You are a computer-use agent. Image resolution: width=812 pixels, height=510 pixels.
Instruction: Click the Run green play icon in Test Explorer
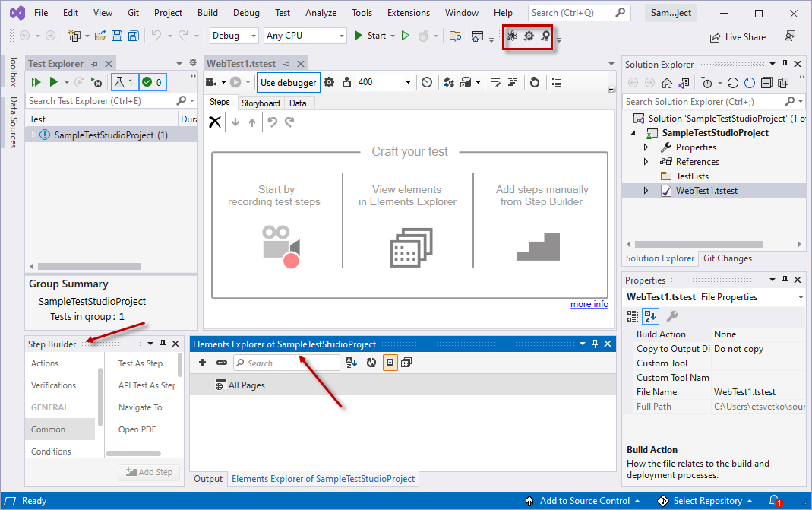tap(53, 82)
